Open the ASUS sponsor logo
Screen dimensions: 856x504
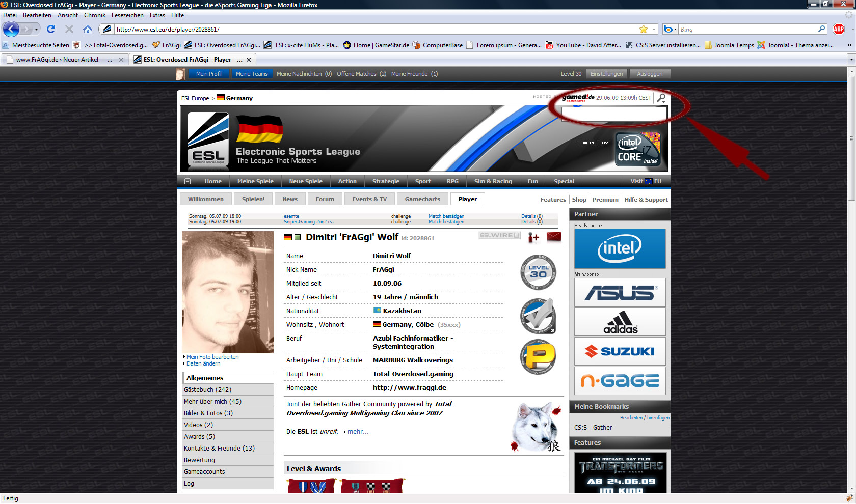click(620, 292)
